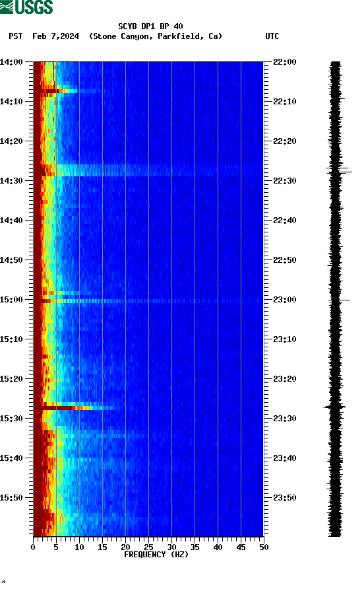364x589 pixels.
Task: Click the 10 Hz frequency tick label
Action: point(79,547)
